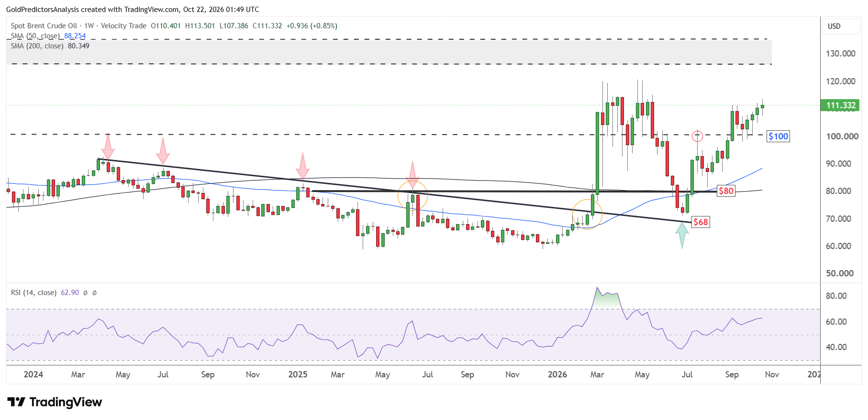This screenshot has height=420, width=868.
Task: Click the RSI 60.00 axis label
Action: tap(836, 322)
